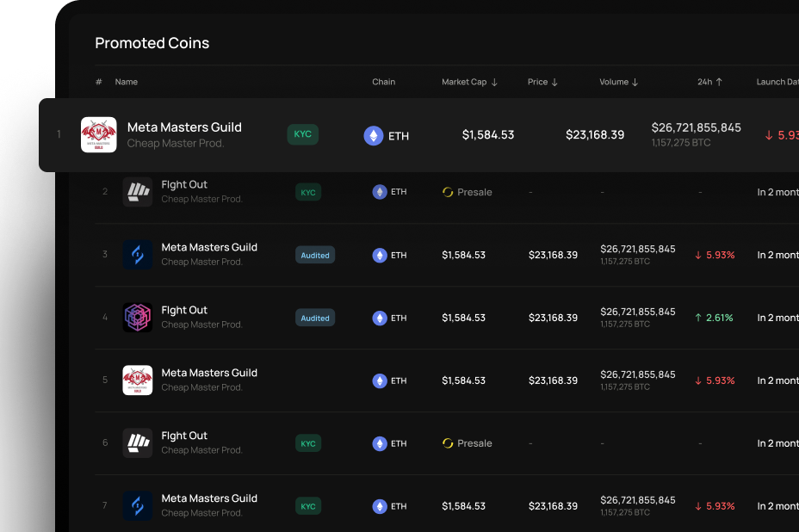This screenshot has width=799, height=532.
Task: Click the Ethereum chain icon in row 3
Action: coord(380,255)
